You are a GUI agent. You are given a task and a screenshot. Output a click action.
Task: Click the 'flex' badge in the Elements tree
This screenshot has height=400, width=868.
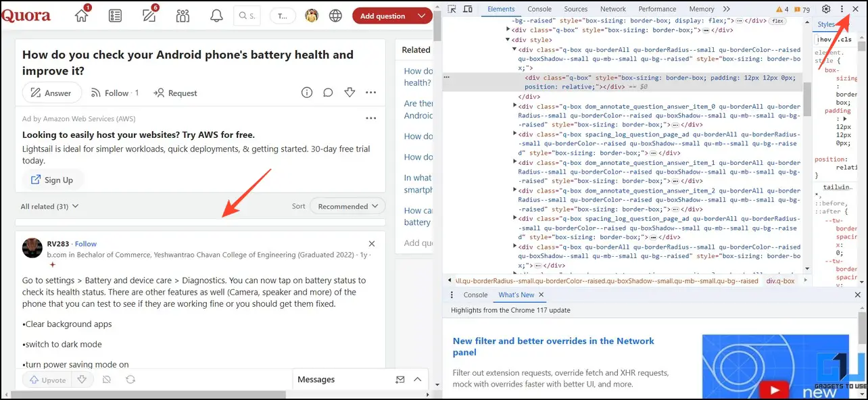(777, 21)
